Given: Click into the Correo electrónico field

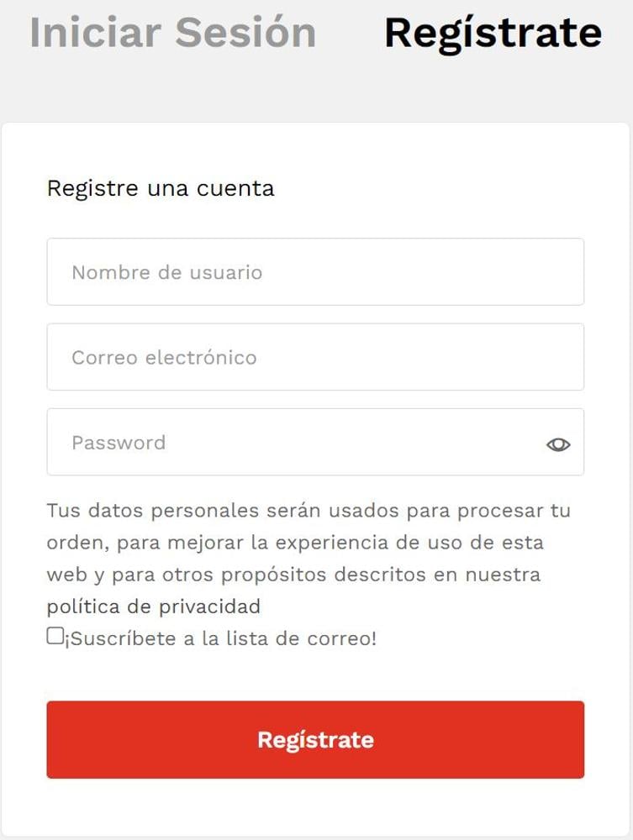Looking at the screenshot, I should 315,357.
